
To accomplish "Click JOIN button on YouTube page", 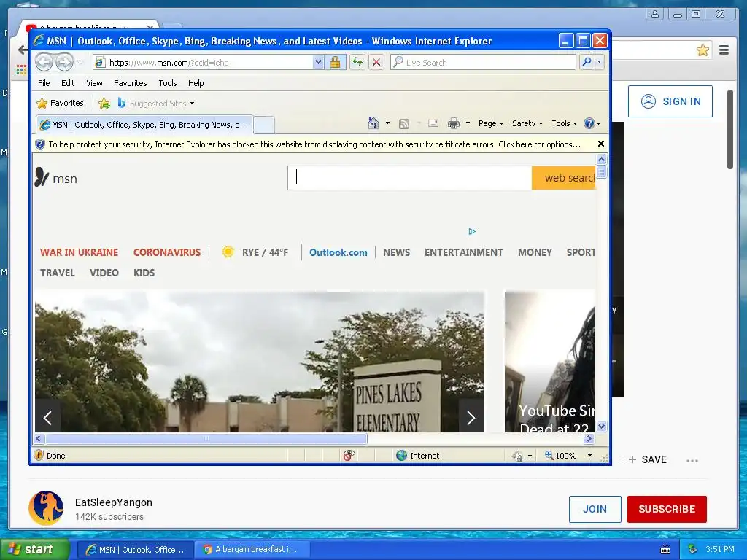I will click(x=595, y=509).
